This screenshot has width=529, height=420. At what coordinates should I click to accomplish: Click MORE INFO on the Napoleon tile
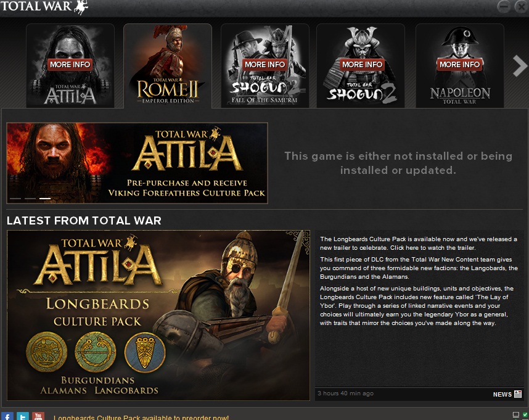click(x=459, y=64)
